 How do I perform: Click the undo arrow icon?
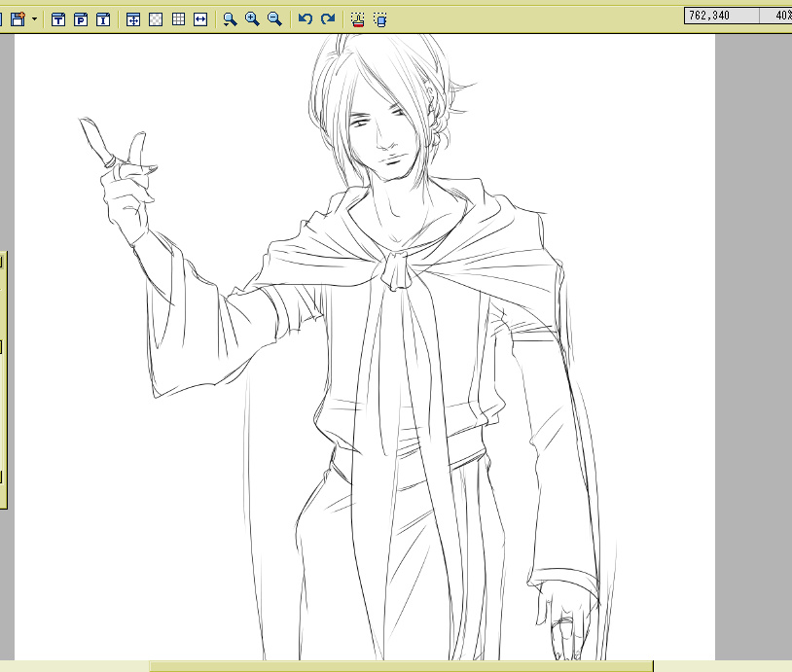pos(306,18)
